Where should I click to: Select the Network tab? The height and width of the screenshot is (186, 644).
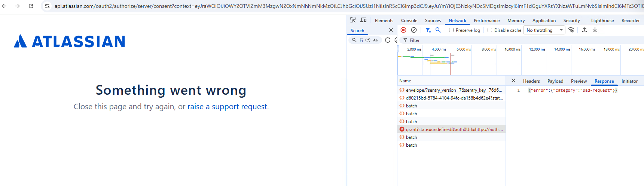coord(457,21)
